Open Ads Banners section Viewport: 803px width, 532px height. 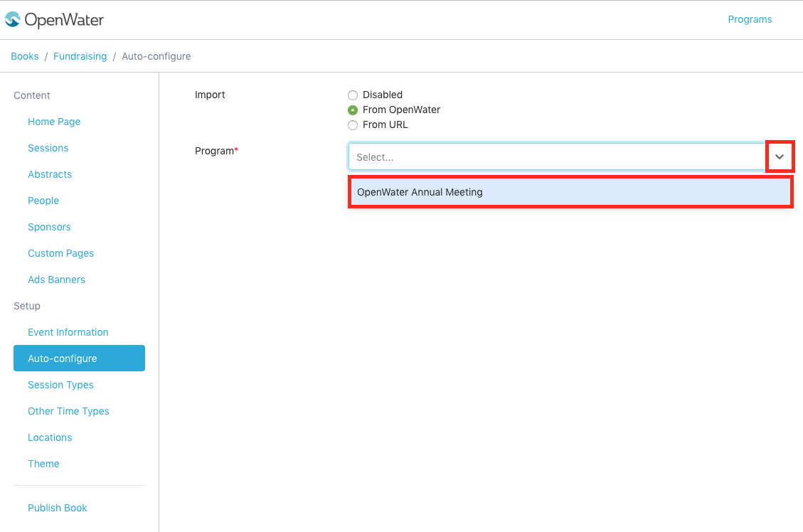pos(56,280)
